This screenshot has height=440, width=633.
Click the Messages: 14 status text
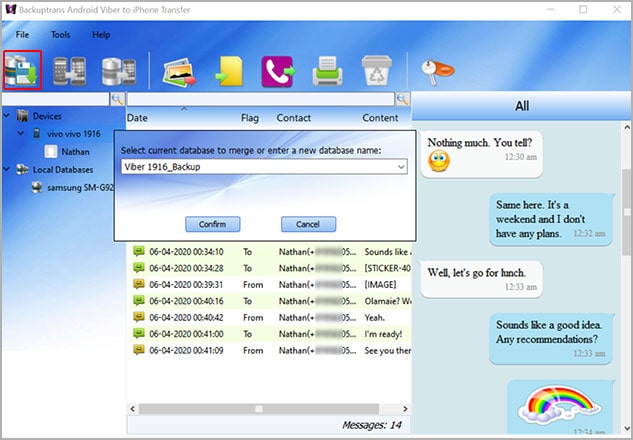tap(371, 425)
